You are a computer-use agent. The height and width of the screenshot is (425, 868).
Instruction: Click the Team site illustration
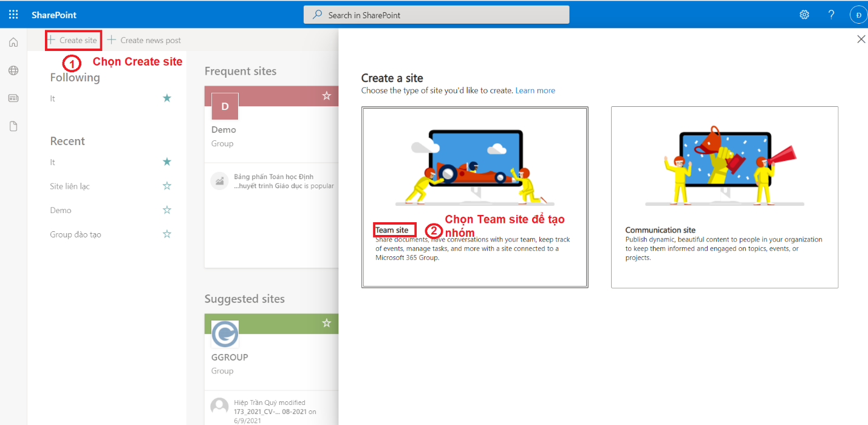pyautogui.click(x=475, y=167)
